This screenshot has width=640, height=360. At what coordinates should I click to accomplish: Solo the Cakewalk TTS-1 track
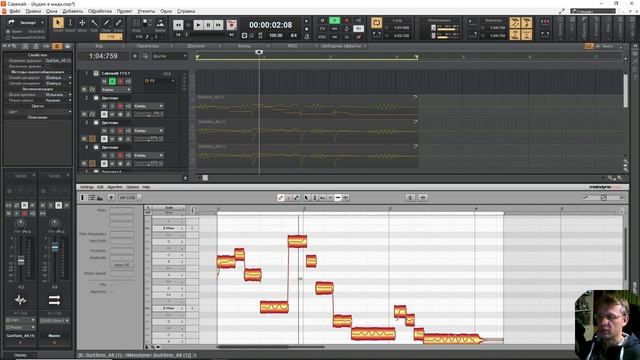[112, 81]
